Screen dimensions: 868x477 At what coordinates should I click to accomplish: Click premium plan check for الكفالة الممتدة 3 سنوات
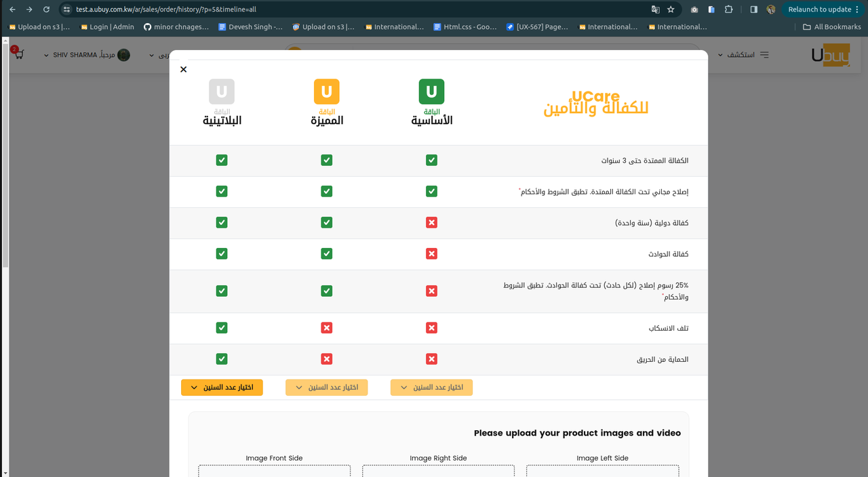pos(326,160)
